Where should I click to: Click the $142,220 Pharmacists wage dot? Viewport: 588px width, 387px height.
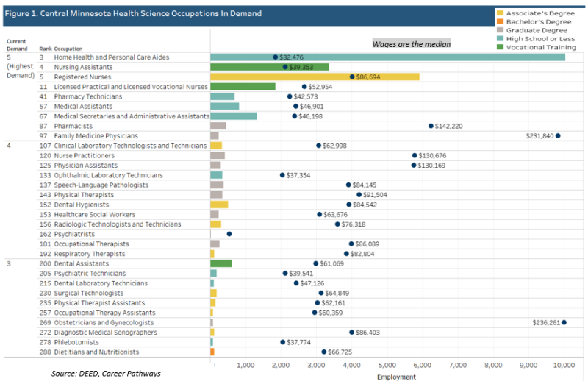(431, 126)
